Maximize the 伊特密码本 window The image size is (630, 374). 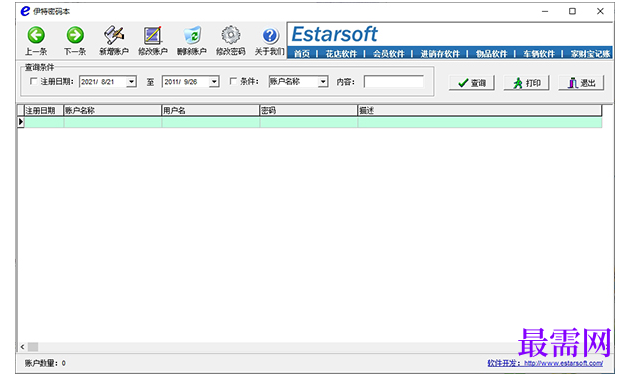tap(572, 11)
